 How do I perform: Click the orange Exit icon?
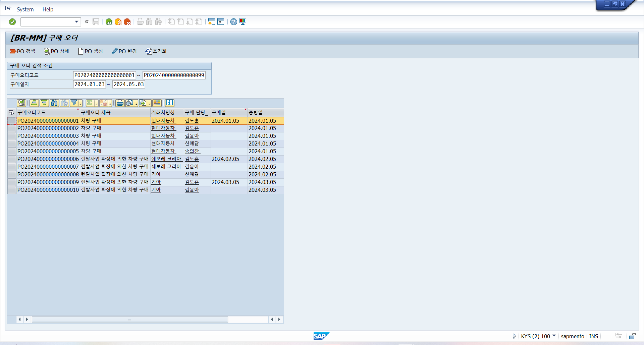(118, 22)
